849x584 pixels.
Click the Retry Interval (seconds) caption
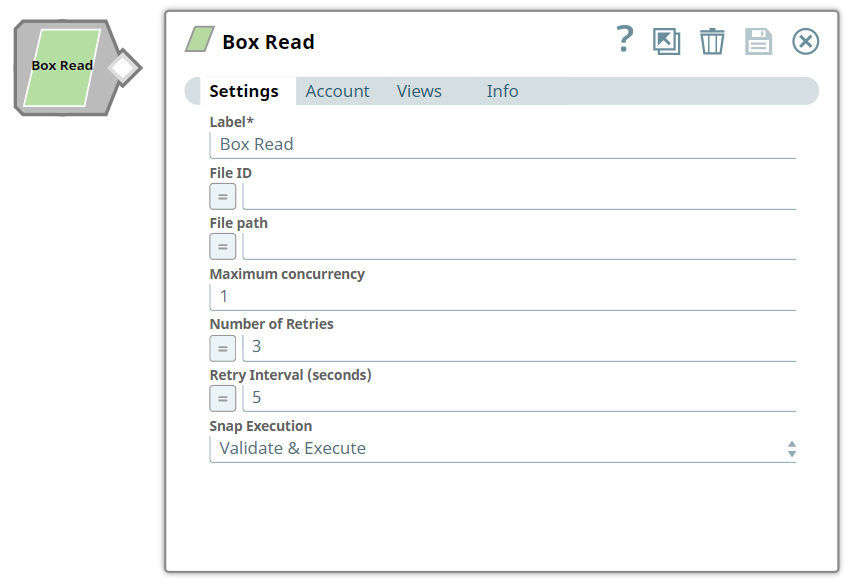click(290, 375)
